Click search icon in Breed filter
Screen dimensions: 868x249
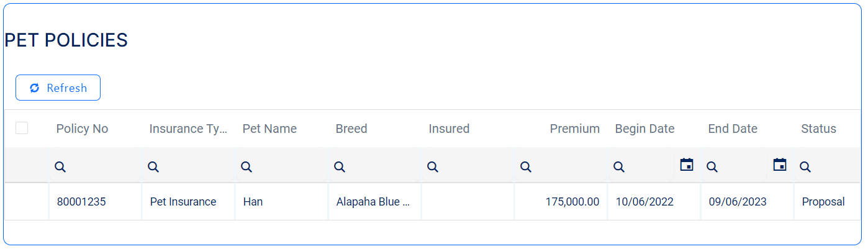(340, 166)
